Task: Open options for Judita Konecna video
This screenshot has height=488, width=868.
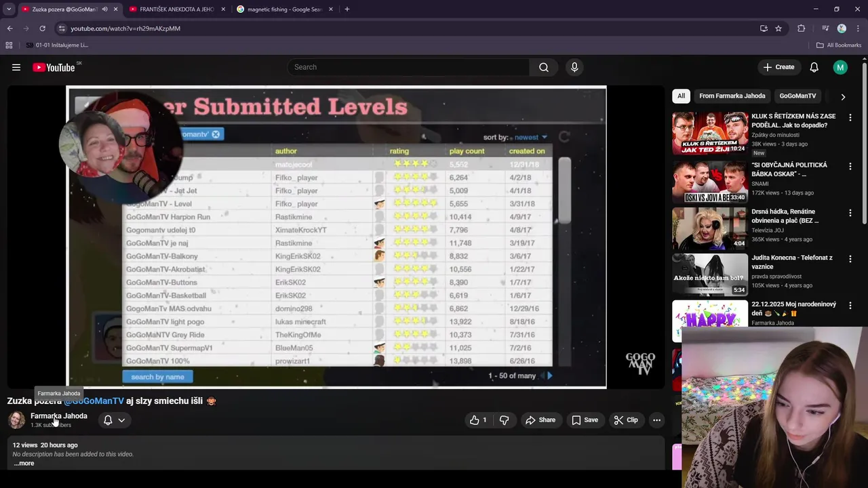Action: point(850,259)
